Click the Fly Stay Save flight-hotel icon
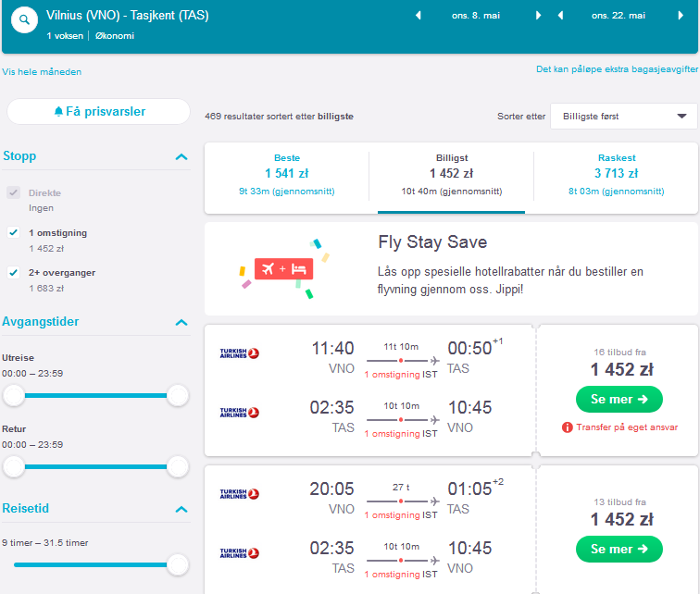This screenshot has height=594, width=700. point(283,269)
